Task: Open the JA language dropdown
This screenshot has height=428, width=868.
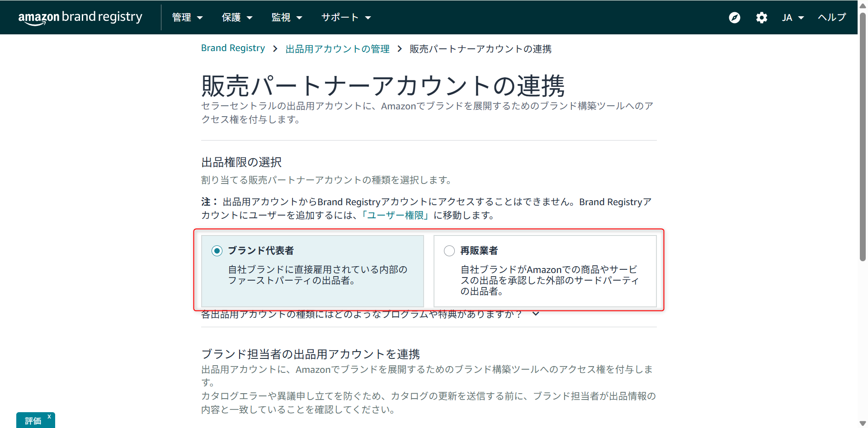Action: pos(793,18)
